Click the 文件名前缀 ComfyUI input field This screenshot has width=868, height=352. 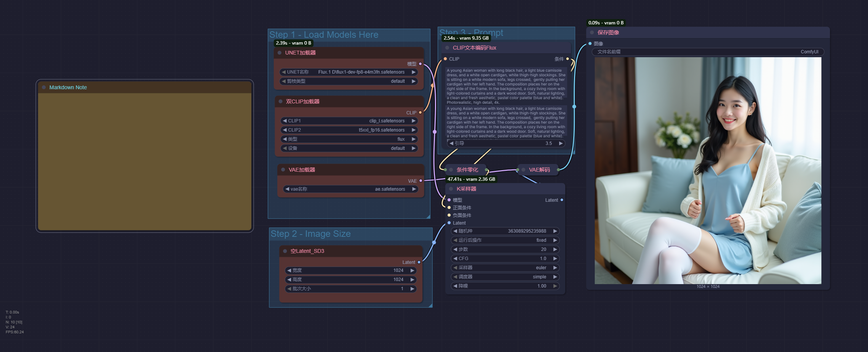[708, 52]
